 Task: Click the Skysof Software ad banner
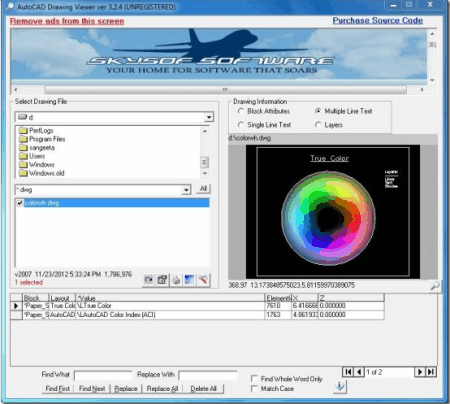[219, 56]
